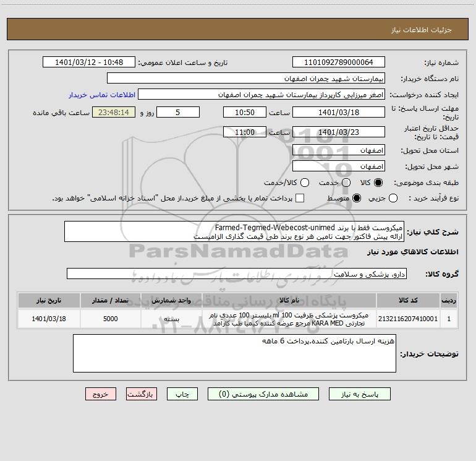476x461 pixels.
Task: Choose متوسط purchase process type
Action: (357, 198)
